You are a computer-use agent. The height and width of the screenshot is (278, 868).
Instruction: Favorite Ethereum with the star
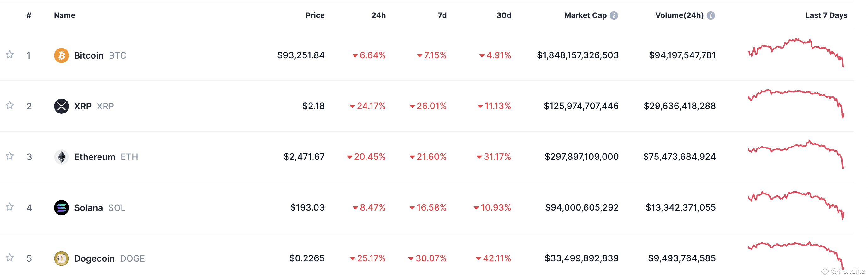click(10, 156)
